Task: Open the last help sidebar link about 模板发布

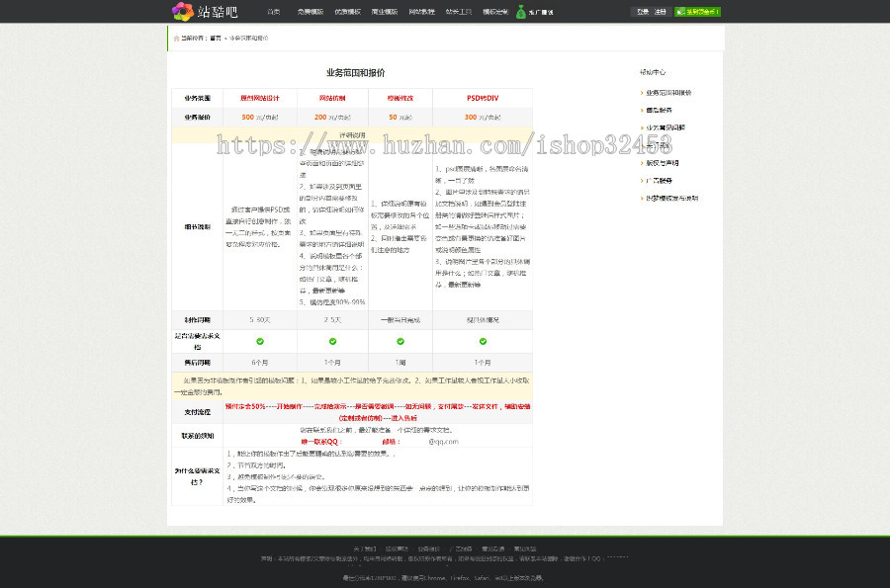Action: [x=672, y=199]
